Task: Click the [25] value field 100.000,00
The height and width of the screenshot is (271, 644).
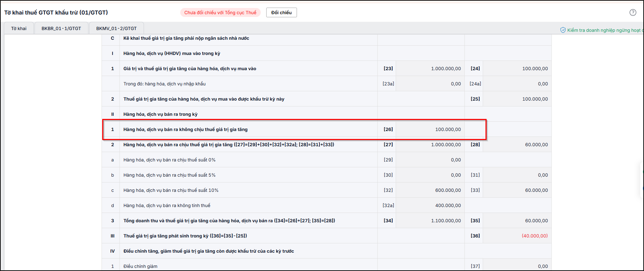Action: 517,99
